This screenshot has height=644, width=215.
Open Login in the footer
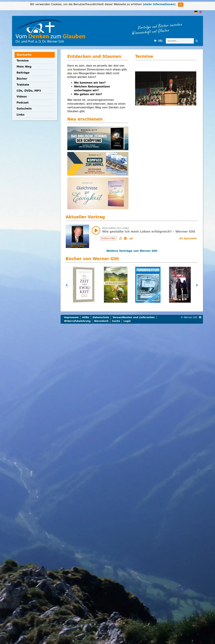[x=127, y=321]
